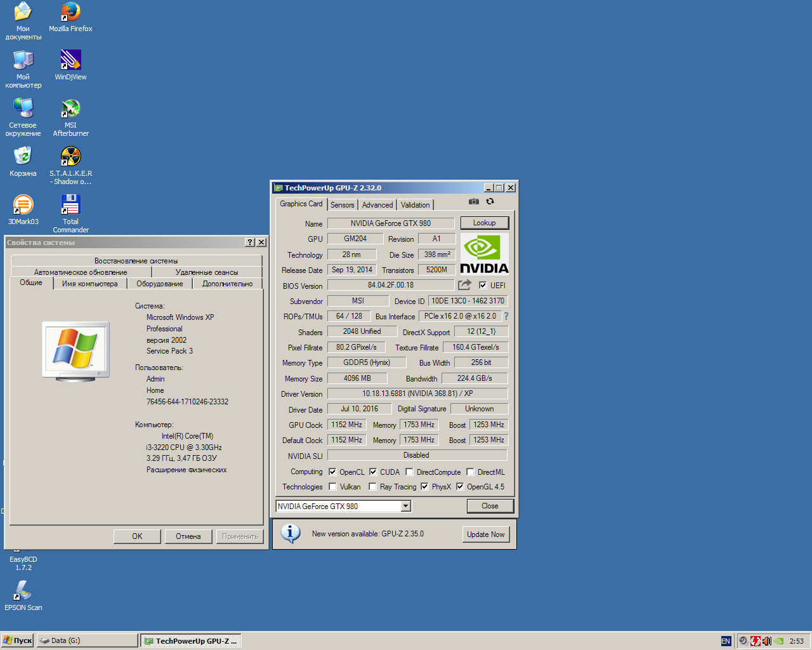Click the Lookup button
812x650 pixels.
pyautogui.click(x=485, y=223)
